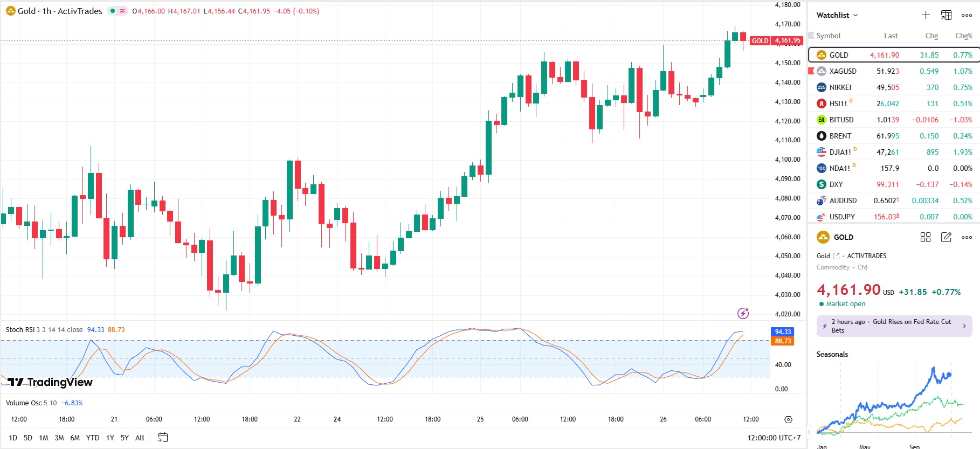
Task: Open watchlist advanced view table icon
Action: click(946, 15)
